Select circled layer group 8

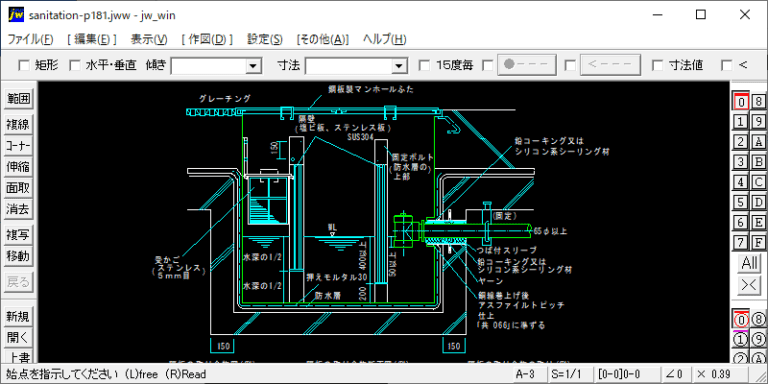pos(759,320)
